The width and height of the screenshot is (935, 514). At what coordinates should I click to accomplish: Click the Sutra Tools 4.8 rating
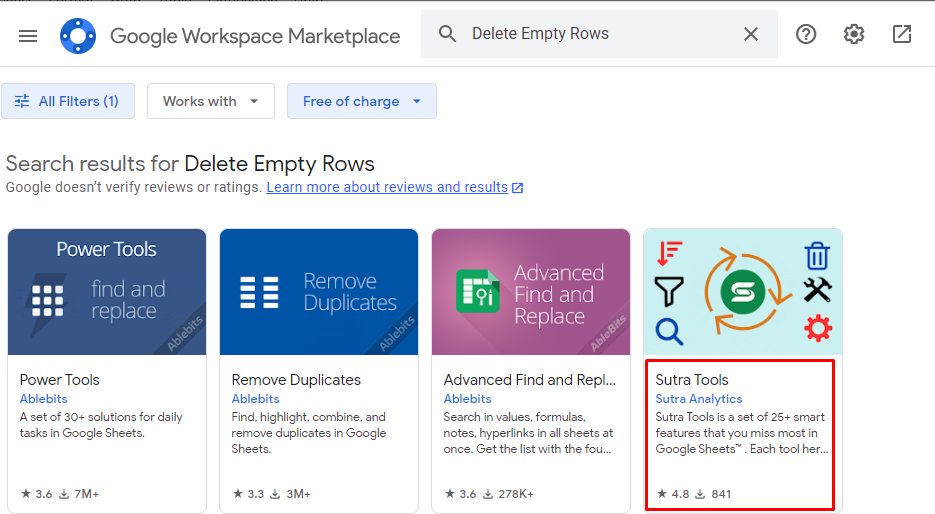(x=673, y=494)
